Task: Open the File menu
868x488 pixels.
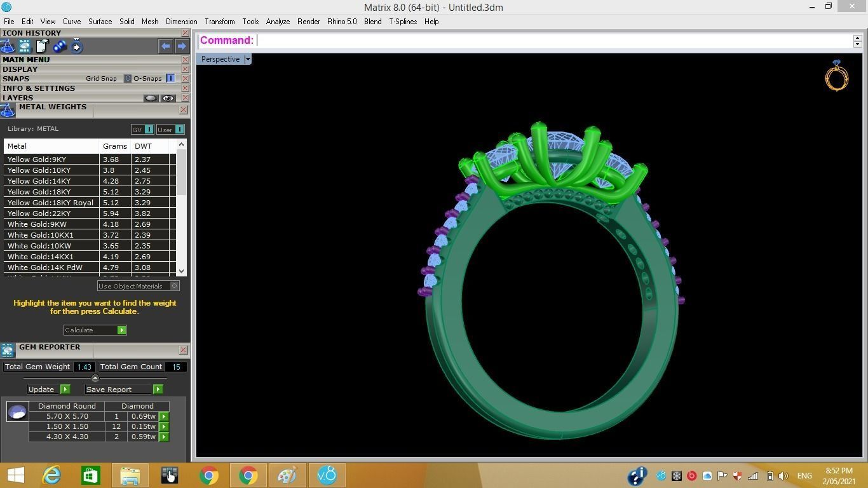Action: point(9,22)
